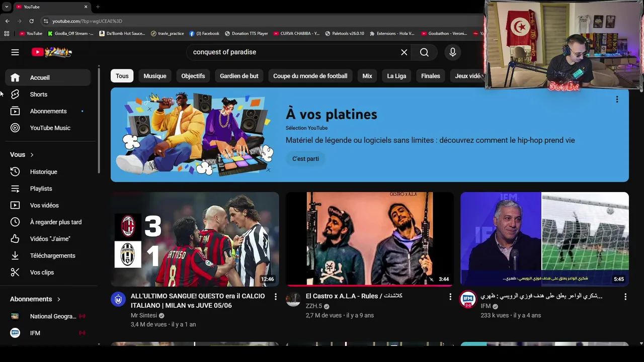Select the Musique filter chip
Image resolution: width=644 pixels, height=362 pixels.
[x=155, y=76]
